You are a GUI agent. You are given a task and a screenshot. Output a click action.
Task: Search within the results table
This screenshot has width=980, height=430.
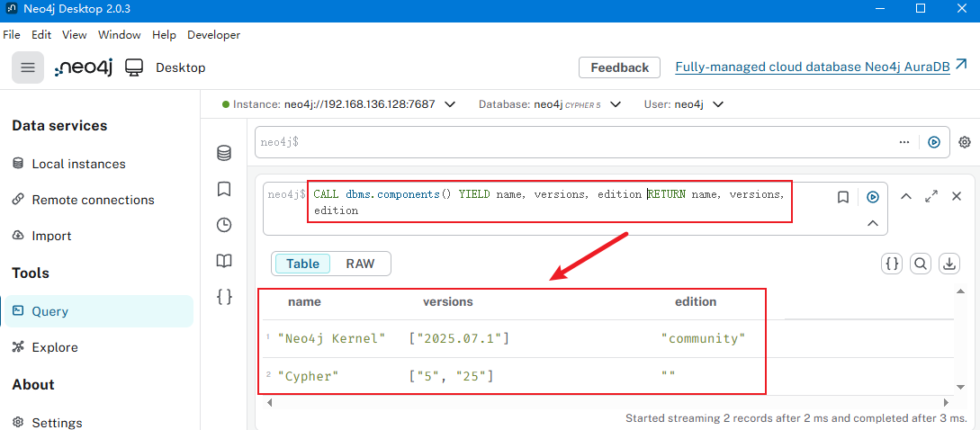point(921,264)
